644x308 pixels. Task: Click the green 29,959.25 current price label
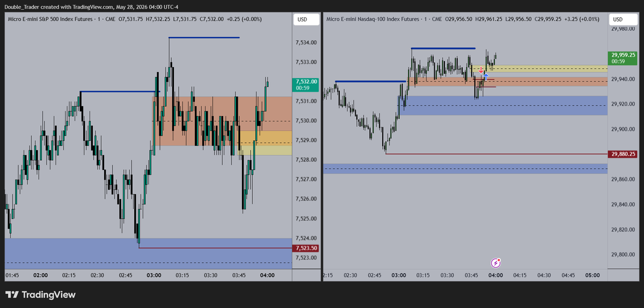click(623, 58)
